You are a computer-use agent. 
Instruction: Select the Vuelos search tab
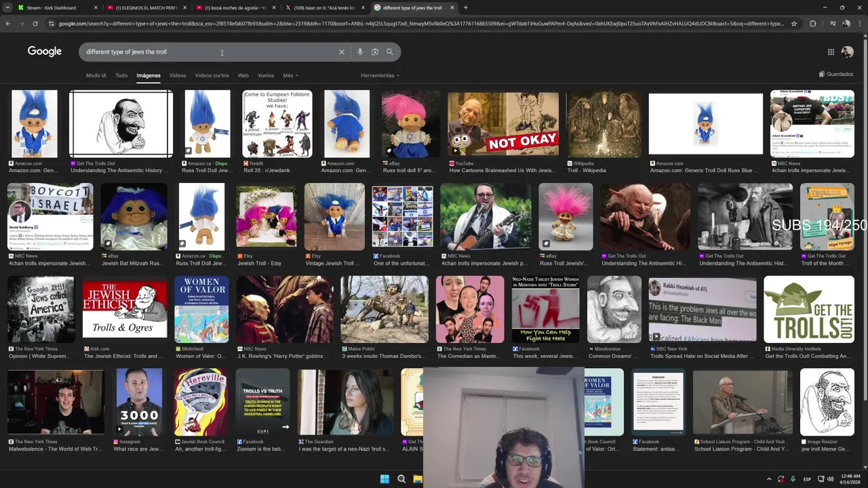266,75
